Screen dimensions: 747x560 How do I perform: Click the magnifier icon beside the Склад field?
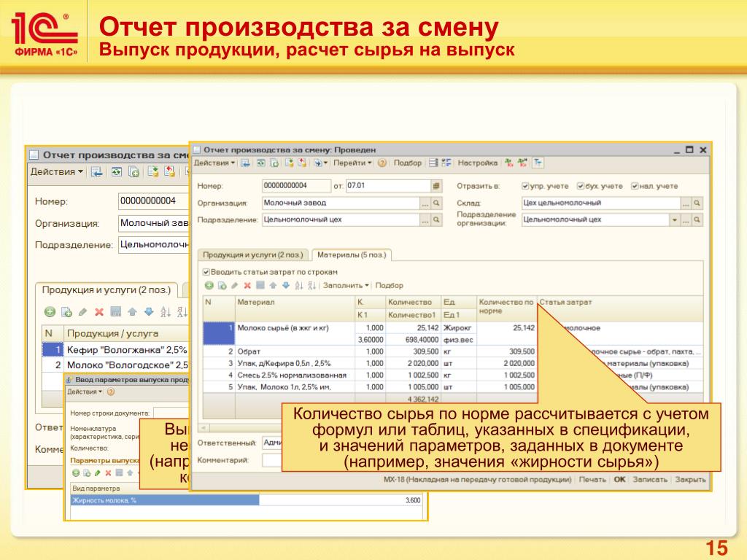tap(697, 203)
